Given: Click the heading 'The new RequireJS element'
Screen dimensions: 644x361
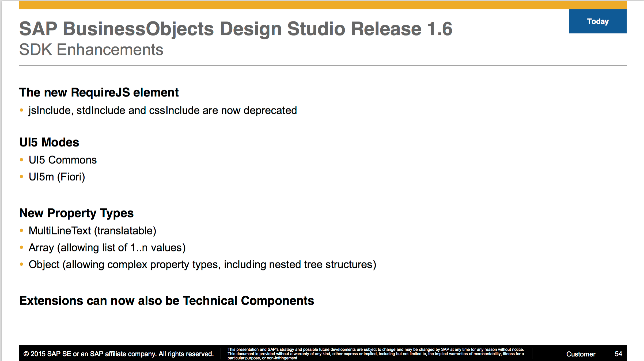Looking at the screenshot, I should [x=99, y=92].
